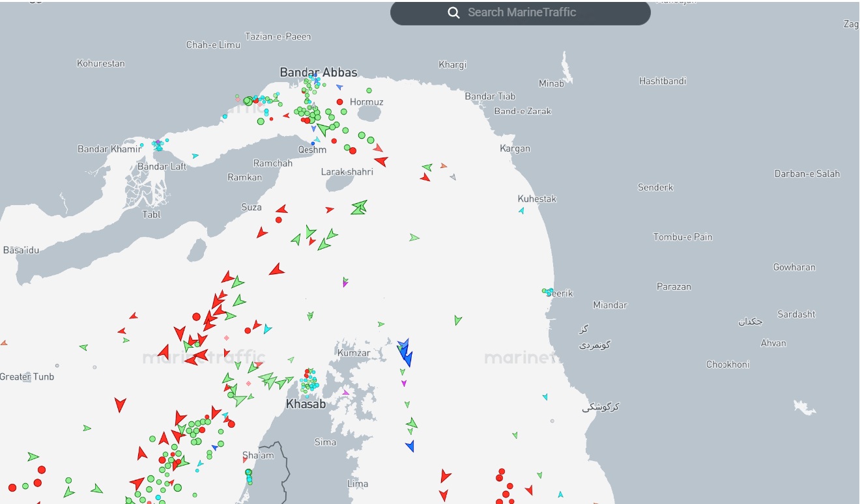Select the small blue arrow right of Bandar Abbas
Screen dimensions: 860x504
(339, 87)
